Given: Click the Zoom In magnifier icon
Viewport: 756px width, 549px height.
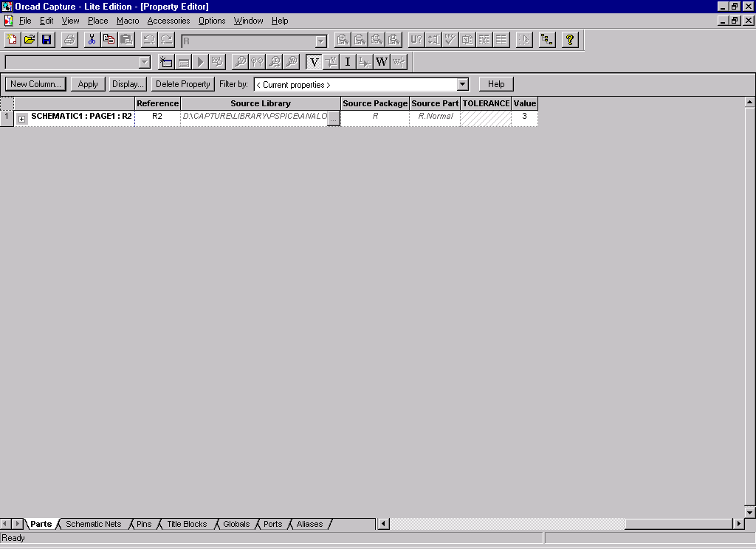Looking at the screenshot, I should click(343, 40).
